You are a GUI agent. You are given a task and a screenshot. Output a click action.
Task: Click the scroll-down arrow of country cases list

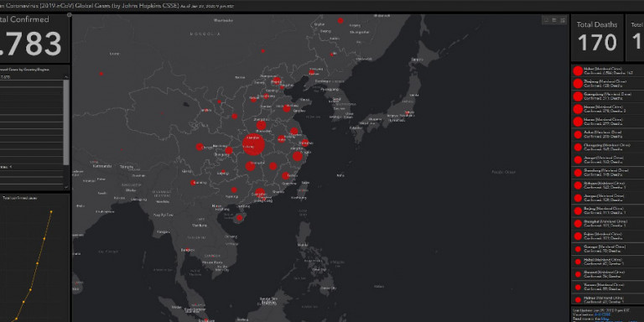click(66, 187)
